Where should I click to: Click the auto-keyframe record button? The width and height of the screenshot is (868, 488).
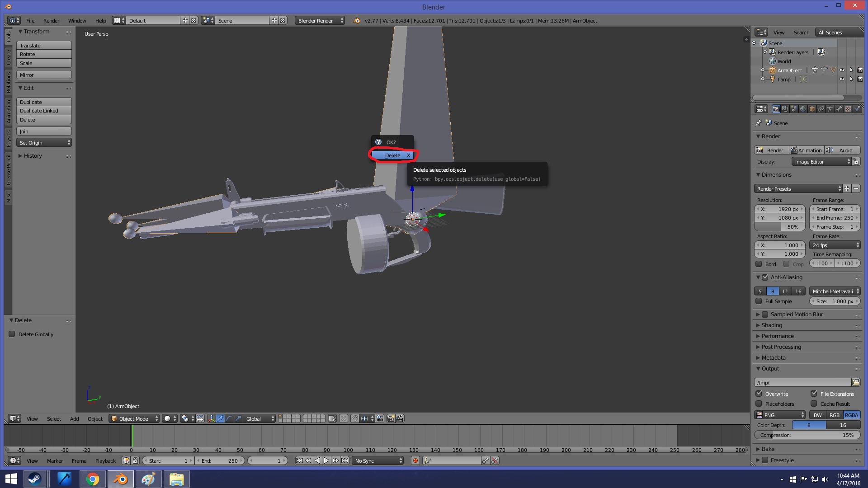415,460
